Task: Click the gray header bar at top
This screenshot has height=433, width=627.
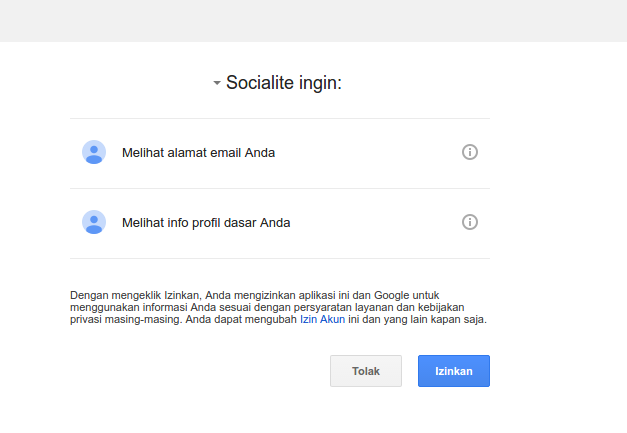Action: coord(313,20)
